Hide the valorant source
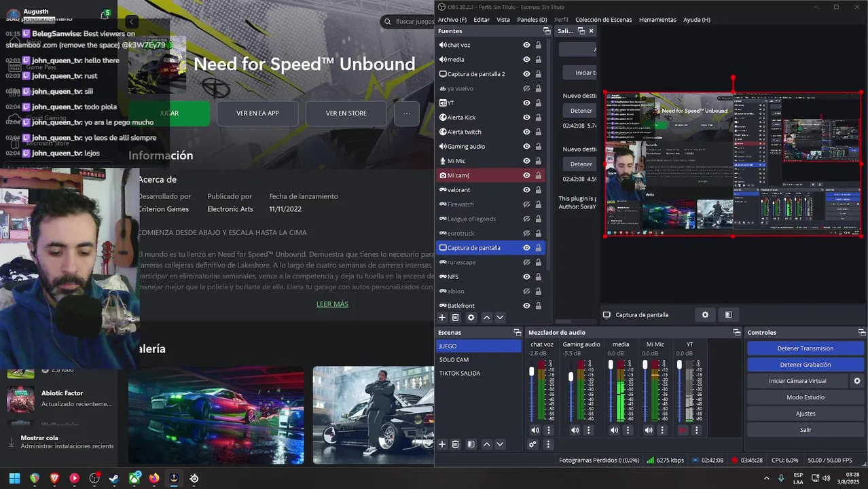This screenshot has width=868, height=489. click(526, 190)
